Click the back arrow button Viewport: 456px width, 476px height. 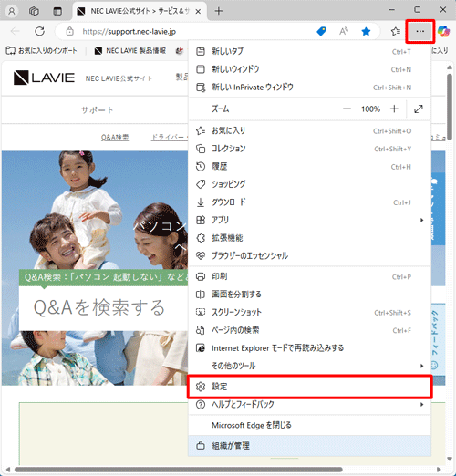[x=15, y=31]
